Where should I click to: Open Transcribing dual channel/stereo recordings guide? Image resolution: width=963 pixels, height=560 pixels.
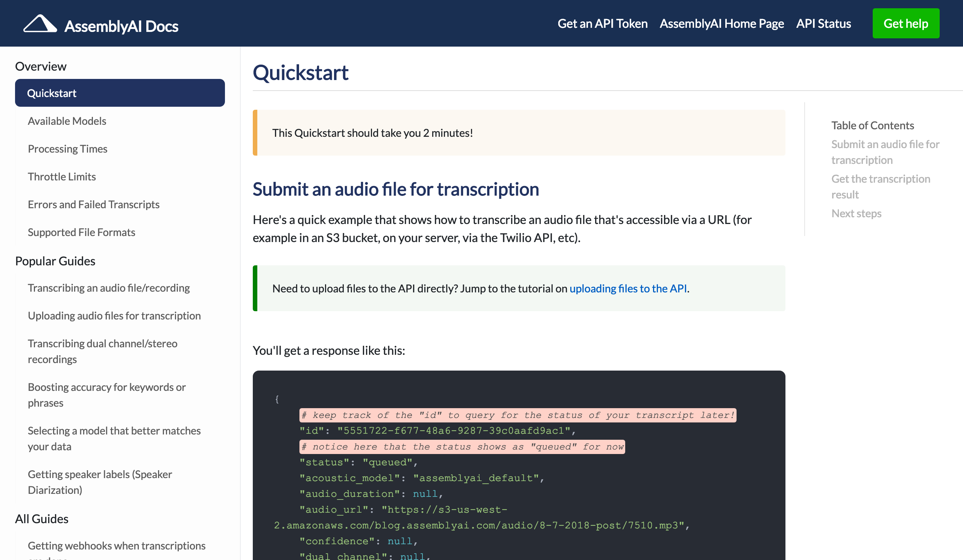pos(102,351)
